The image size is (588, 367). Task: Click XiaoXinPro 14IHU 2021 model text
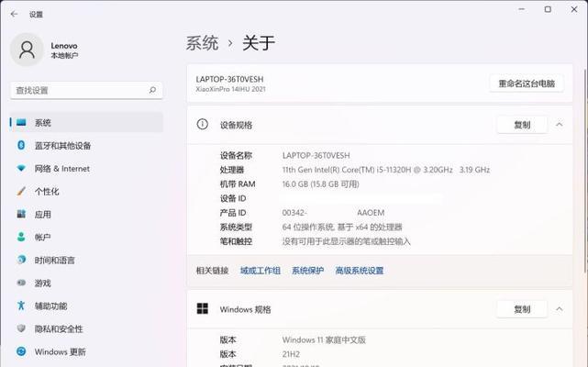tap(230, 89)
